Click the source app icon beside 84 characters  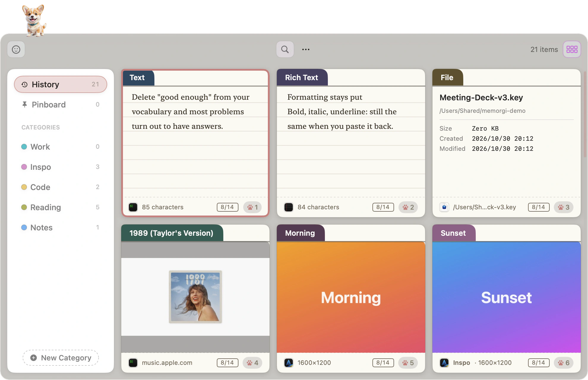289,207
